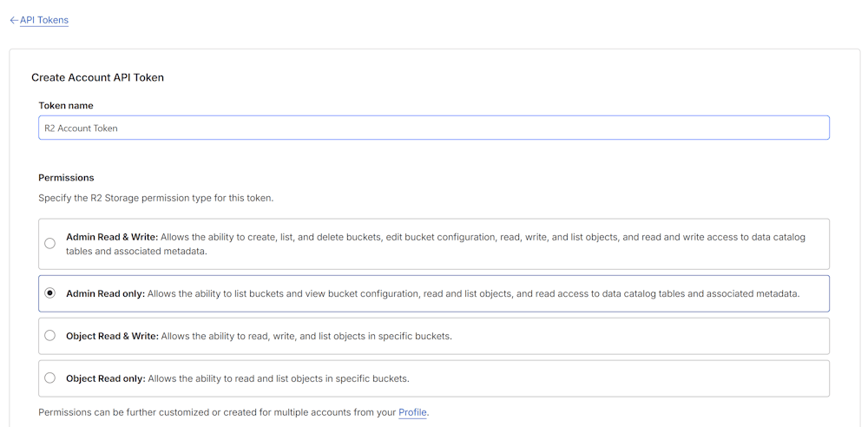Select the Admin Read only radio button
The image size is (868, 427).
click(50, 293)
